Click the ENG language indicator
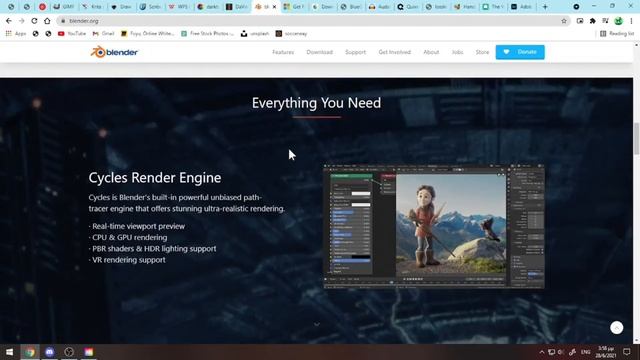This screenshot has height=360, width=640. pyautogui.click(x=586, y=352)
